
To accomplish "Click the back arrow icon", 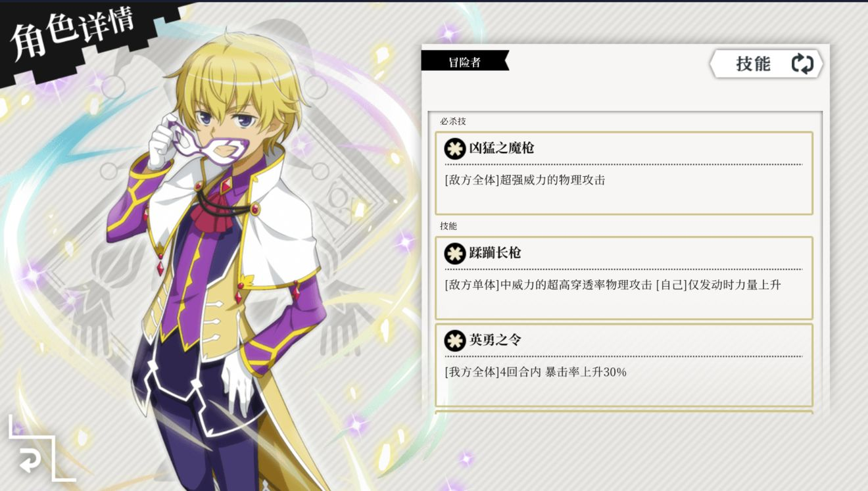I will pyautogui.click(x=29, y=460).
